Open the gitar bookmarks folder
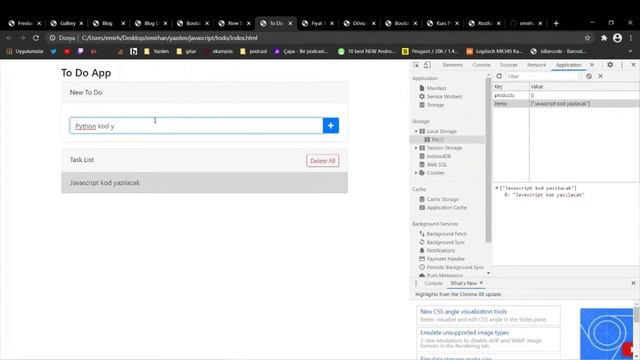 pyautogui.click(x=187, y=51)
